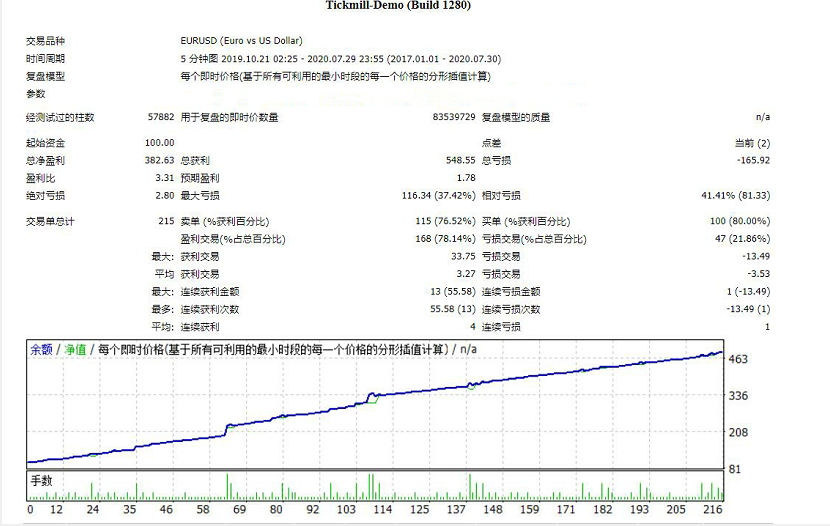
Task: Click the 47 (21.86%) loss trades value
Action: [742, 239]
